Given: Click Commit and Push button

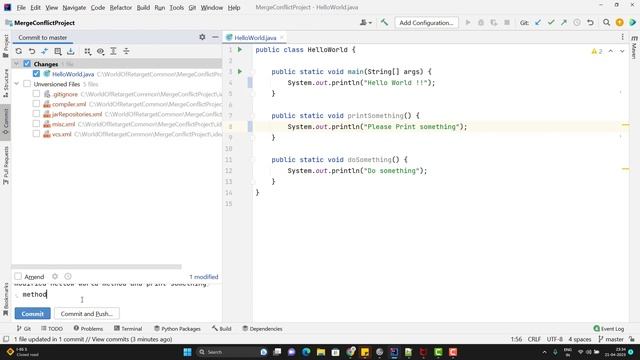Looking at the screenshot, I should [x=87, y=313].
